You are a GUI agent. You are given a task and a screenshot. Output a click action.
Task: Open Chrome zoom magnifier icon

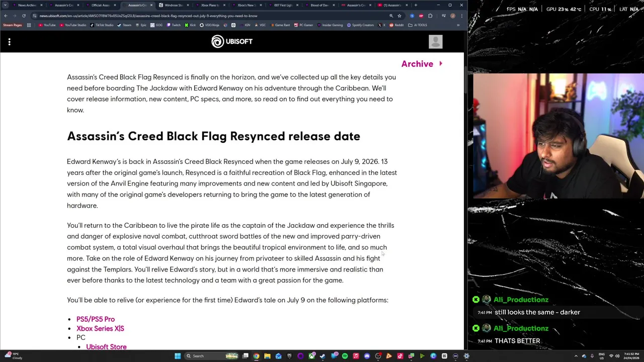tap(391, 16)
